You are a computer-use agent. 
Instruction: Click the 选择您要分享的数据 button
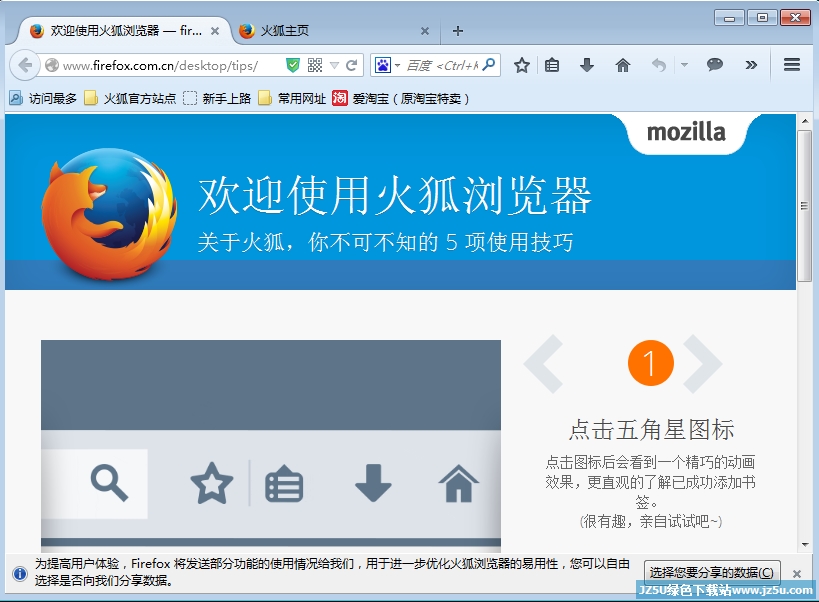[712, 573]
